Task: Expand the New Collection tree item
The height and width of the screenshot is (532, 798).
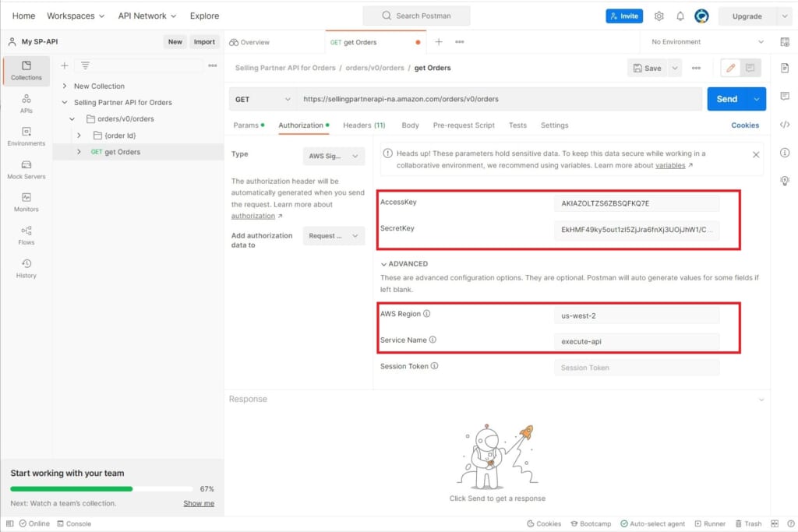Action: coord(65,86)
